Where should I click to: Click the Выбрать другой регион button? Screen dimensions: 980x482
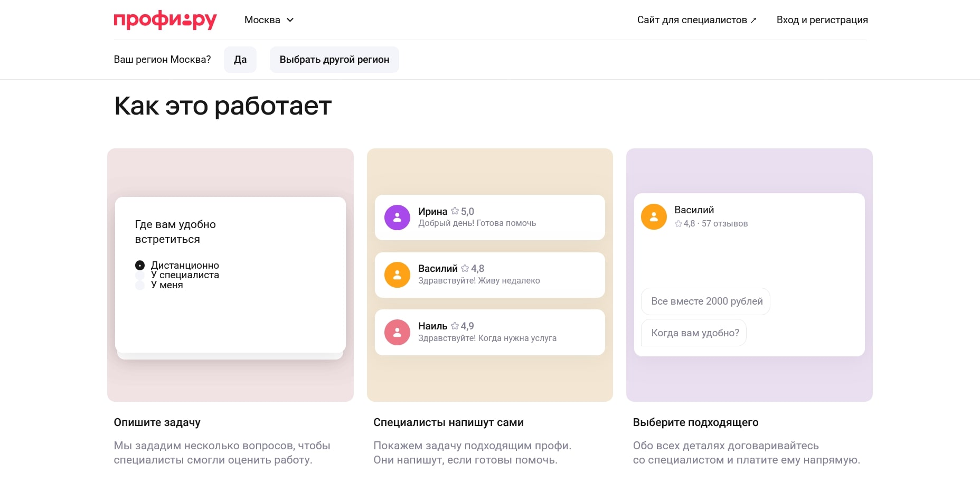point(334,59)
